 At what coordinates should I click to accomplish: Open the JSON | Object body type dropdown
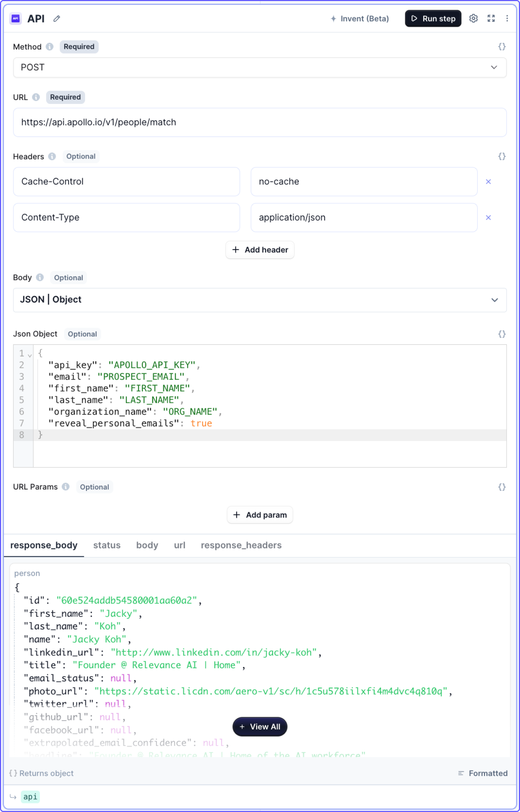(260, 300)
